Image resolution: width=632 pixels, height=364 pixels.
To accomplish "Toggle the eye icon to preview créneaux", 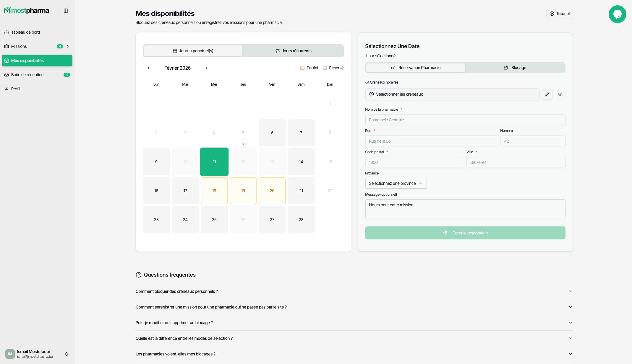I will (x=560, y=94).
